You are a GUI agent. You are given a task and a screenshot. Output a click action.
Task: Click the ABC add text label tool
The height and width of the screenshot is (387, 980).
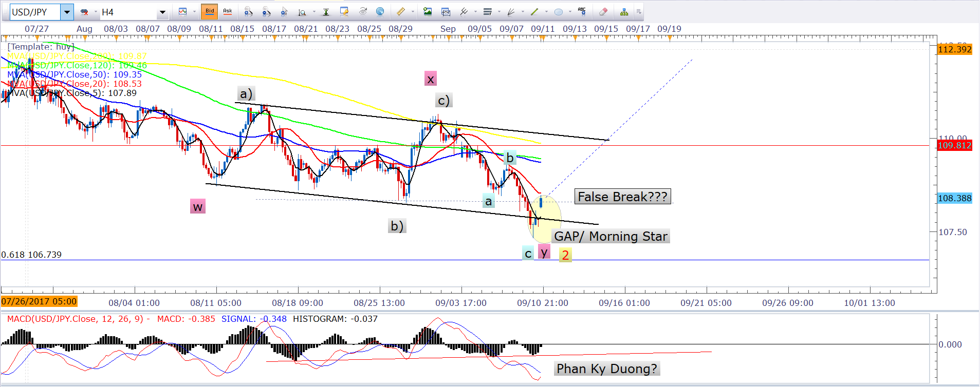click(x=582, y=11)
